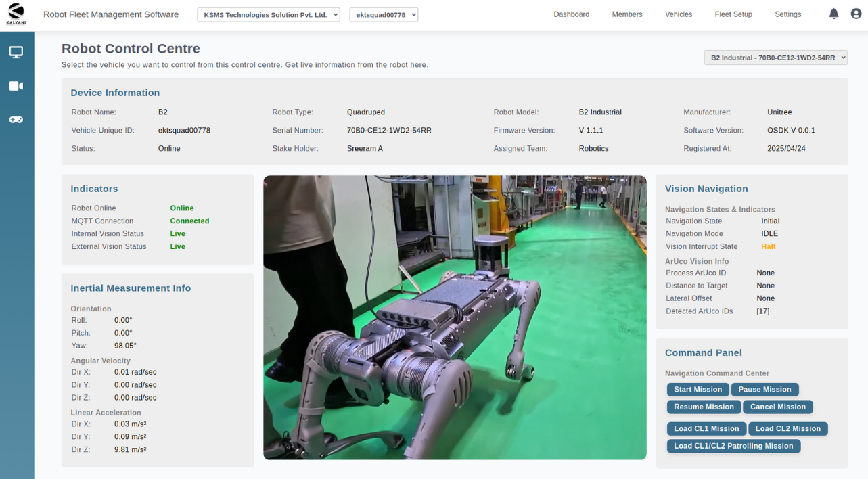868x479 pixels.
Task: Open the Members menu item
Action: [x=627, y=14]
